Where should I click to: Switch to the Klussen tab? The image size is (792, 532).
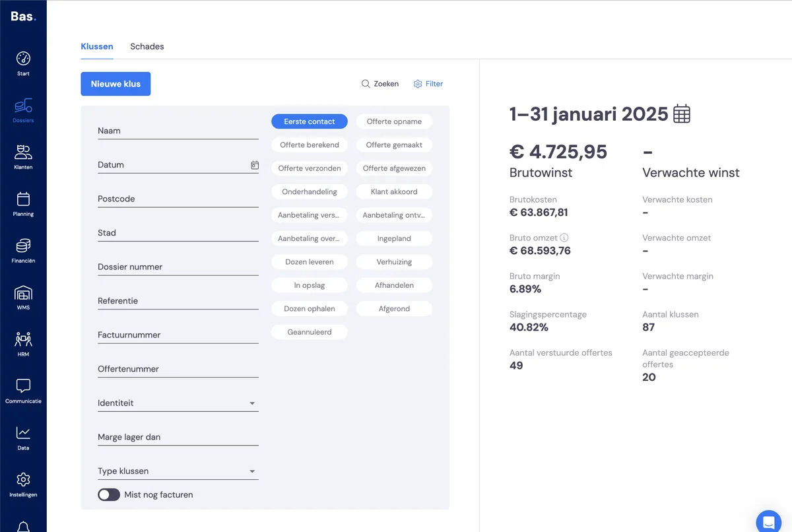[97, 47]
